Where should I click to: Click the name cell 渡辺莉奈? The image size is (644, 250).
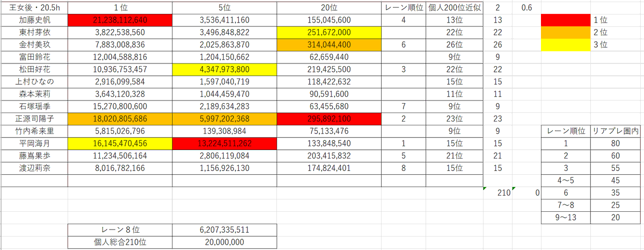(35, 168)
